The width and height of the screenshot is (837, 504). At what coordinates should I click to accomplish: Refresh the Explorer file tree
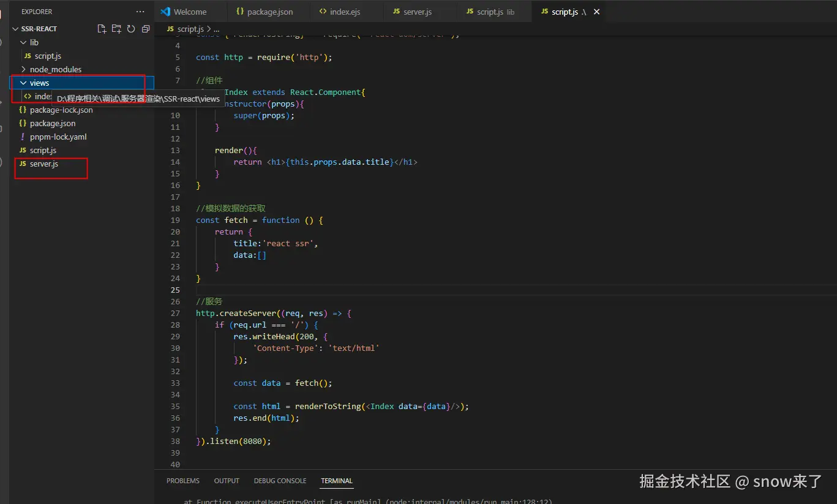tap(131, 29)
